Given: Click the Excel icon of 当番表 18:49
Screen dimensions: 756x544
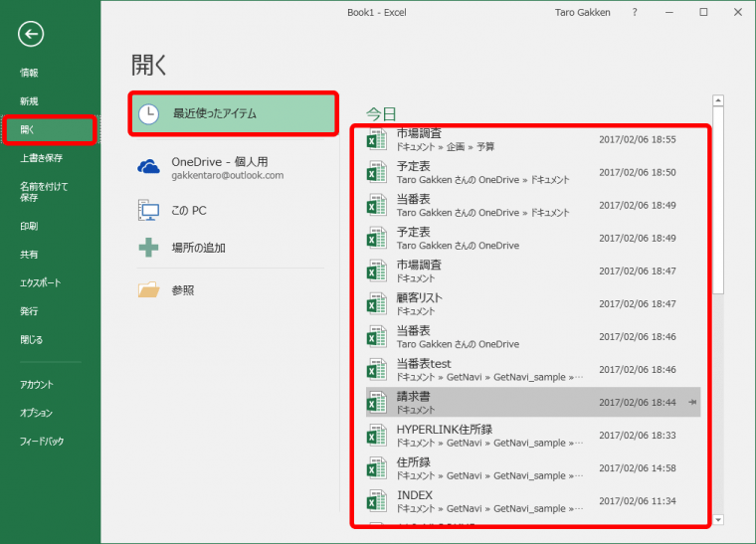Looking at the screenshot, I should tap(377, 205).
